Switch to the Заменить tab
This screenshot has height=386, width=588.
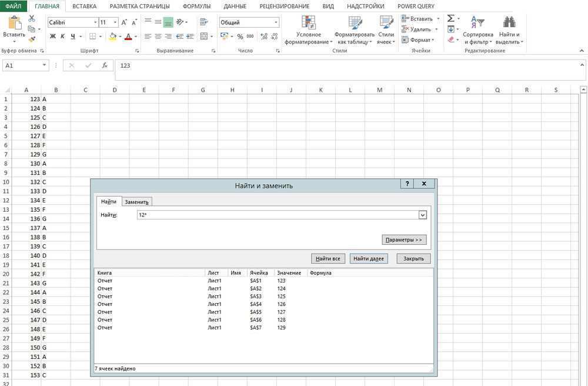(138, 202)
